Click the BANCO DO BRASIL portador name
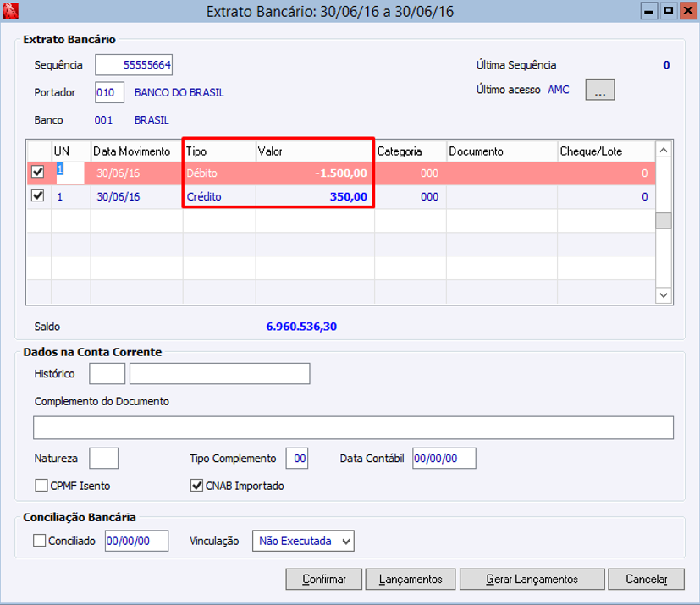This screenshot has height=605, width=700. click(179, 92)
